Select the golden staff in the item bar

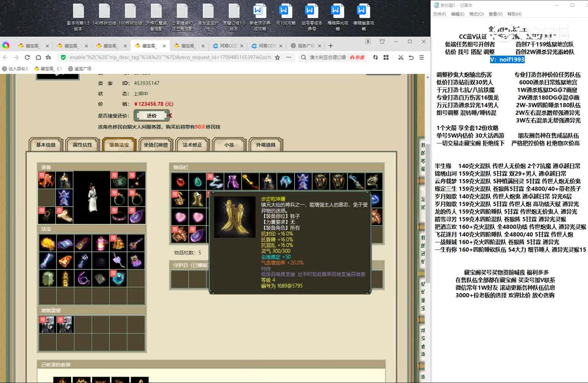coord(250,182)
